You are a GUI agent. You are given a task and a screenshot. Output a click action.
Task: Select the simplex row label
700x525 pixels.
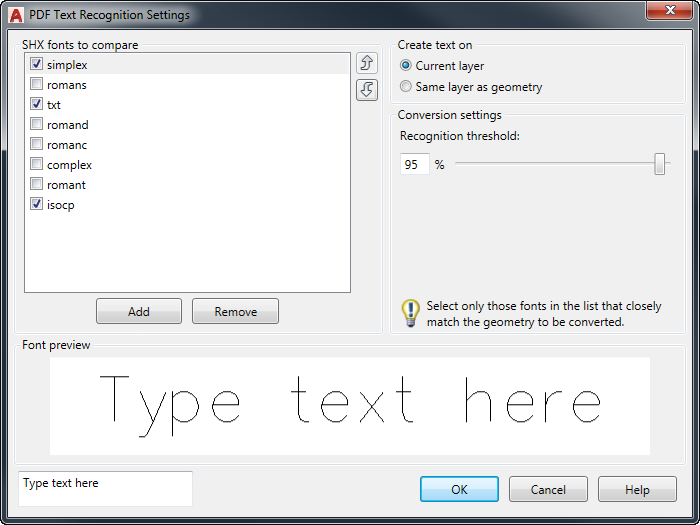(67, 65)
